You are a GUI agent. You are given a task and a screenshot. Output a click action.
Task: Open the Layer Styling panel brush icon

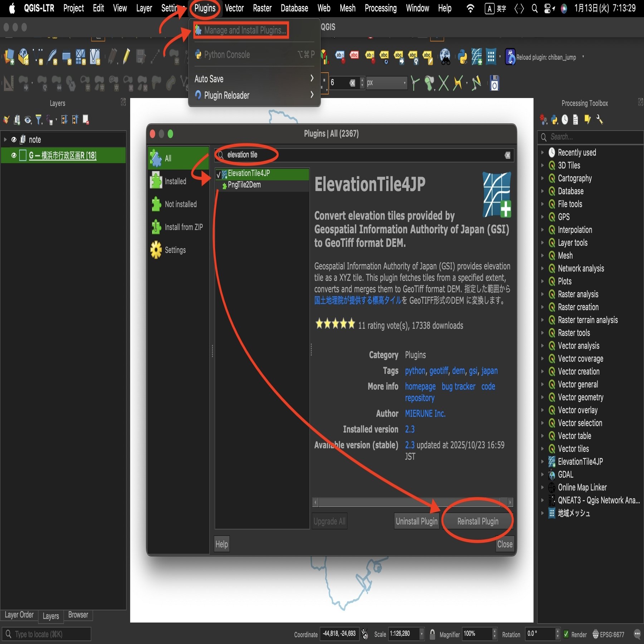6,119
